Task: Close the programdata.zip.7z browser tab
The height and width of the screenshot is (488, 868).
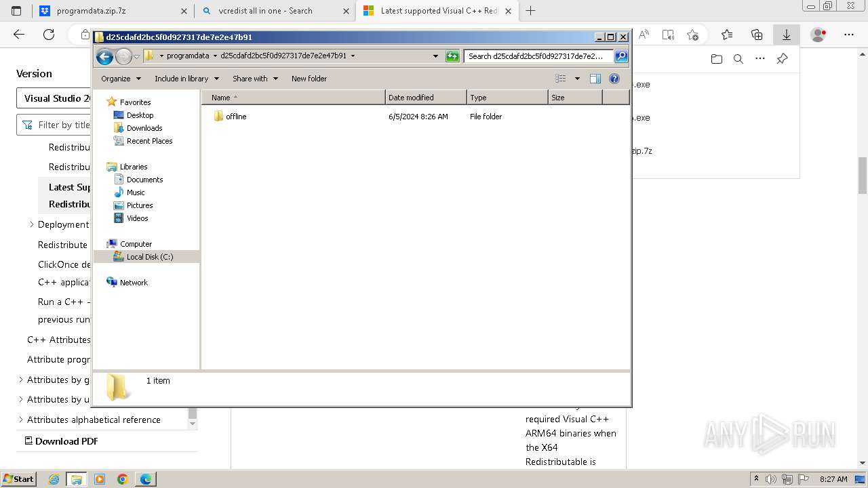Action: pos(183,11)
